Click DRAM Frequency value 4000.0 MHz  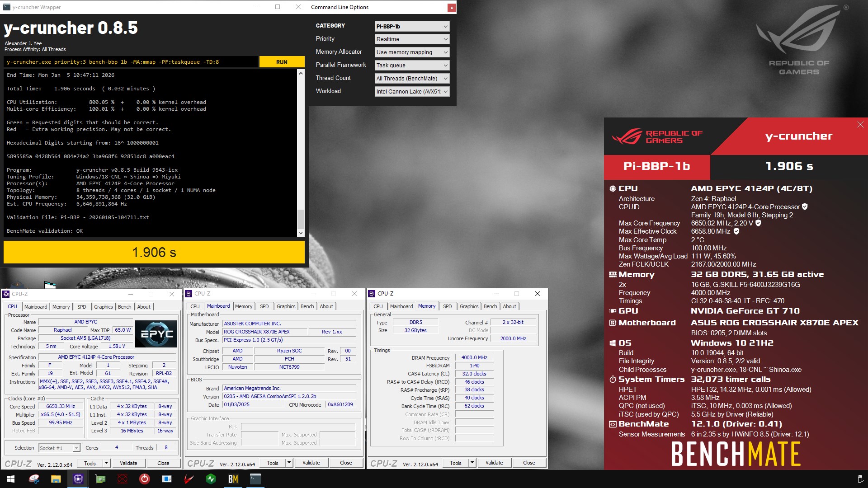(x=474, y=358)
